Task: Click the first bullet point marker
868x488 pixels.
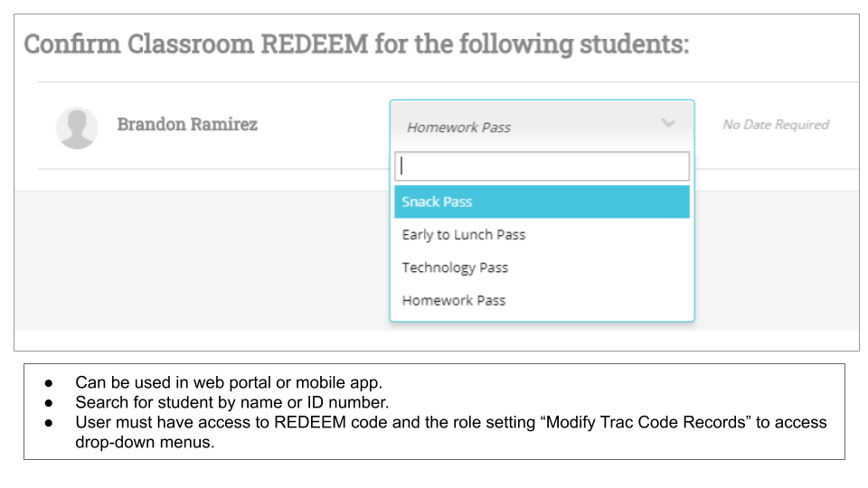Action: tap(49, 383)
